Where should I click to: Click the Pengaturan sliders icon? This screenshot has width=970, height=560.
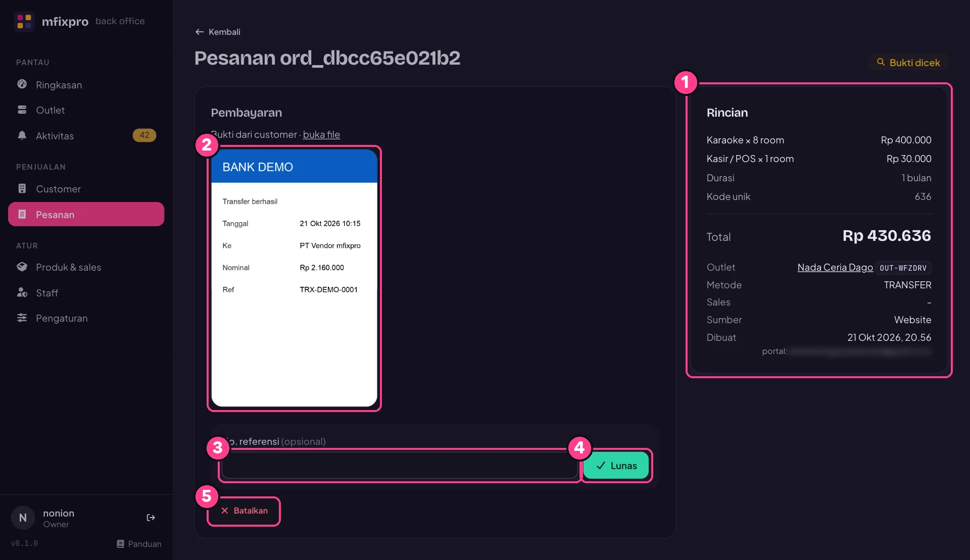click(22, 318)
